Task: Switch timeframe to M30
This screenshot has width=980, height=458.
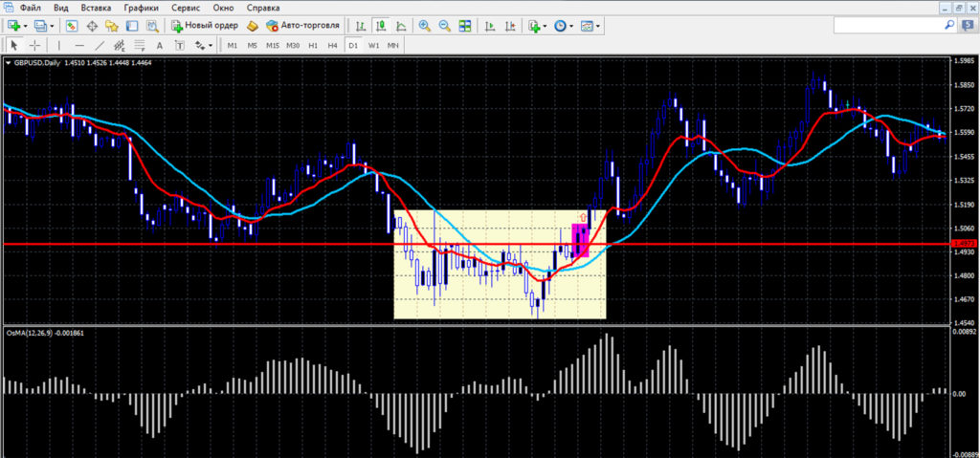Action: click(x=293, y=46)
